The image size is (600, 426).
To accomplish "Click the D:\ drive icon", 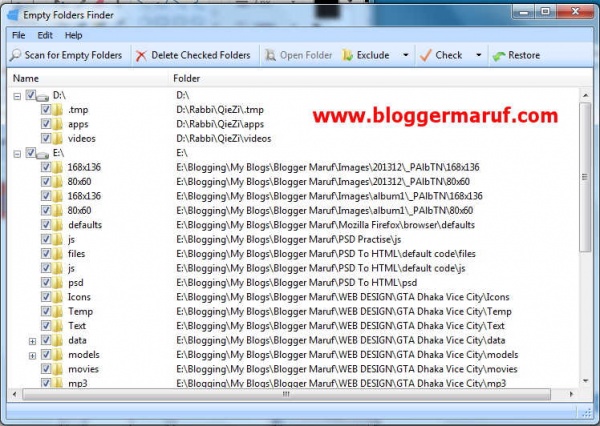I will point(42,96).
